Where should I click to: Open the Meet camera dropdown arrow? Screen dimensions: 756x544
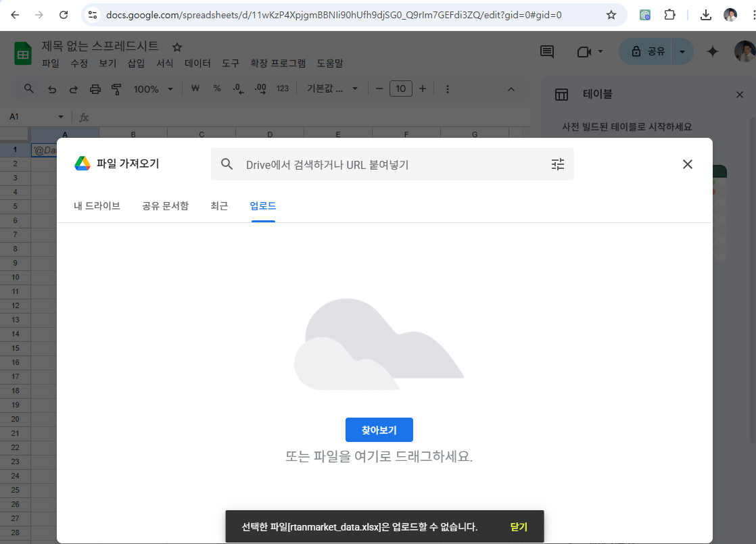(600, 51)
